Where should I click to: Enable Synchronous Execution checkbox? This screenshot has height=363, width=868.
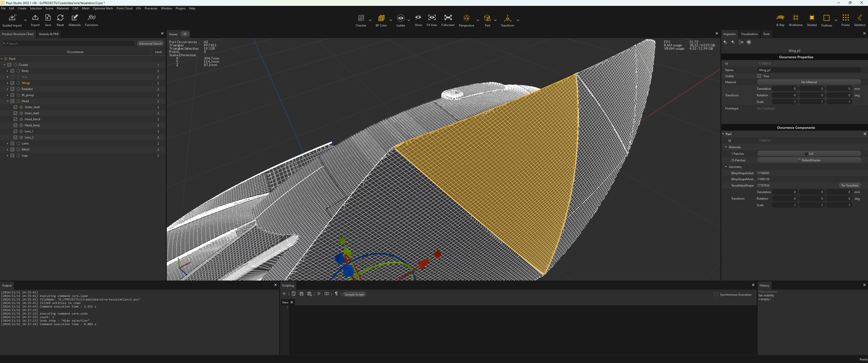click(716, 295)
